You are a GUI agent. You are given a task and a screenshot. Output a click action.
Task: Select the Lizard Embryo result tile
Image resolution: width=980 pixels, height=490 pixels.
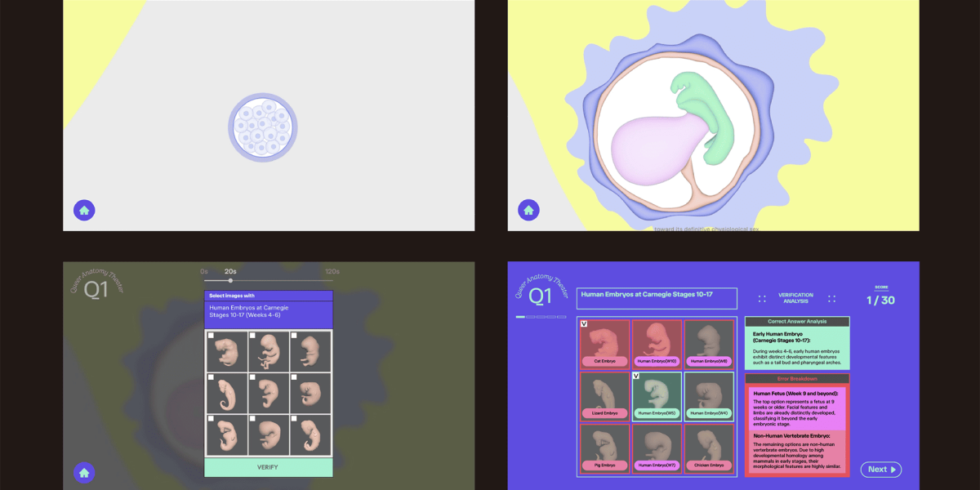pos(604,396)
